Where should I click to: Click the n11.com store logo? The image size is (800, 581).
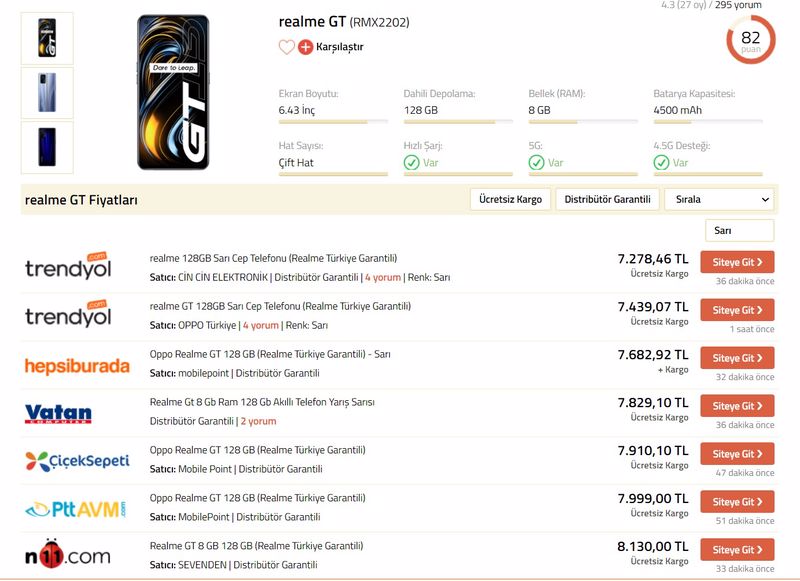[x=68, y=554]
